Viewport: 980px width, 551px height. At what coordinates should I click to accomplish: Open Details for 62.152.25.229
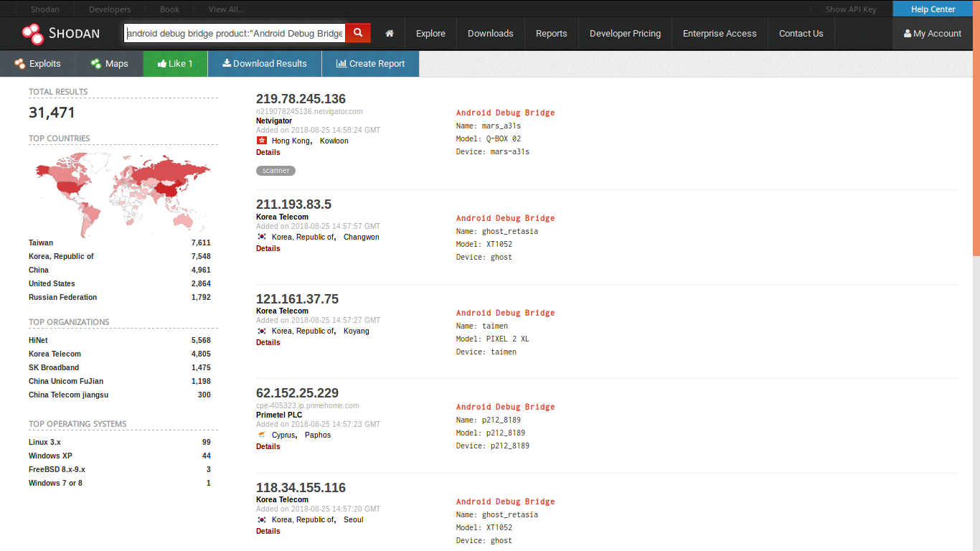coord(268,446)
